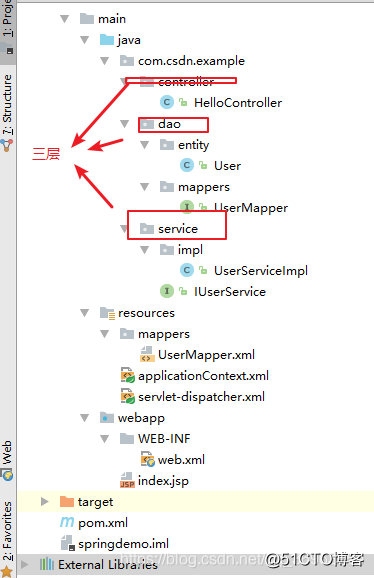Expand External Libraries node
Image resolution: width=374 pixels, height=578 pixels.
click(24, 565)
